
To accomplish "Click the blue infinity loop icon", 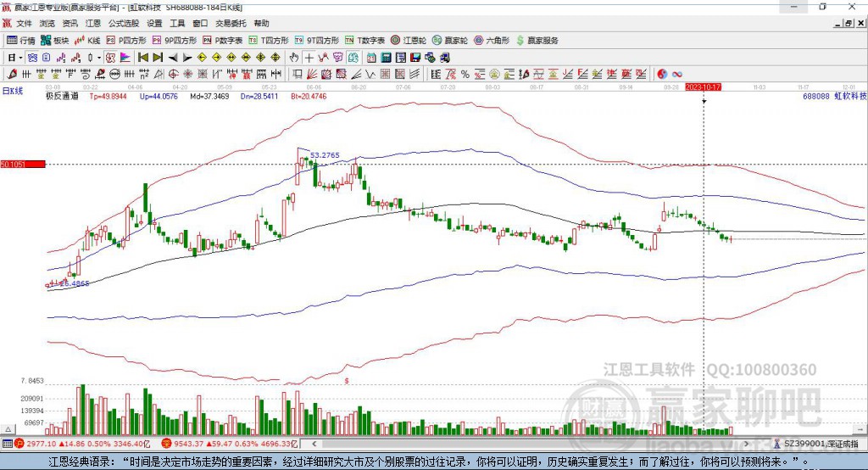I will tap(677, 74).
